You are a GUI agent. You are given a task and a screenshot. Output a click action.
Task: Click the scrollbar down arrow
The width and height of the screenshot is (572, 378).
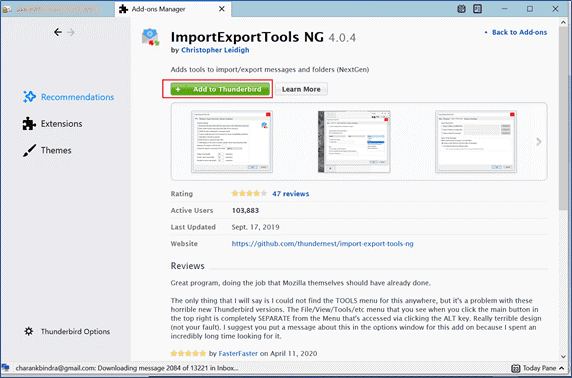pyautogui.click(x=563, y=356)
